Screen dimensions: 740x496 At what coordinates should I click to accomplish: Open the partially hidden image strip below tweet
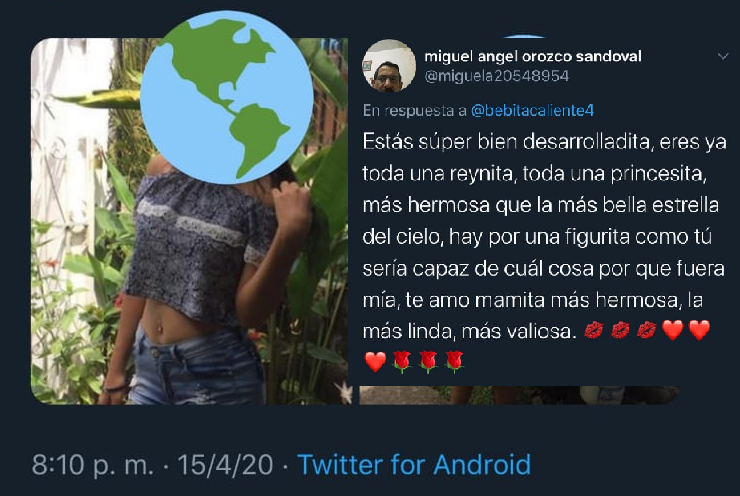[x=519, y=395]
